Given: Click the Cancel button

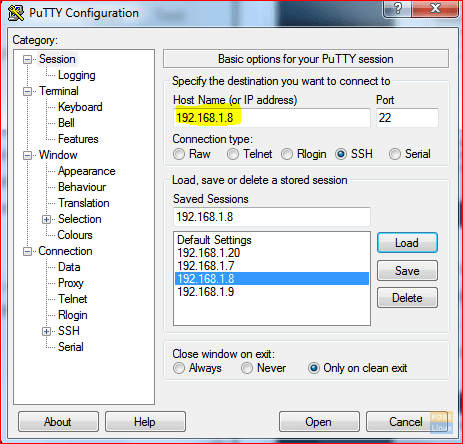Looking at the screenshot, I should pyautogui.click(x=406, y=422).
